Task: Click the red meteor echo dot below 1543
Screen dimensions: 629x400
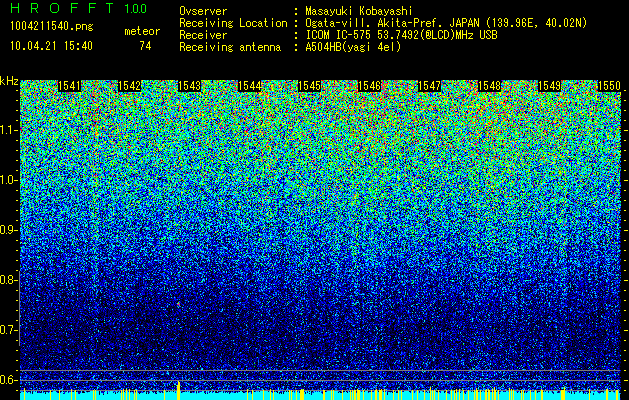Action: (178, 305)
